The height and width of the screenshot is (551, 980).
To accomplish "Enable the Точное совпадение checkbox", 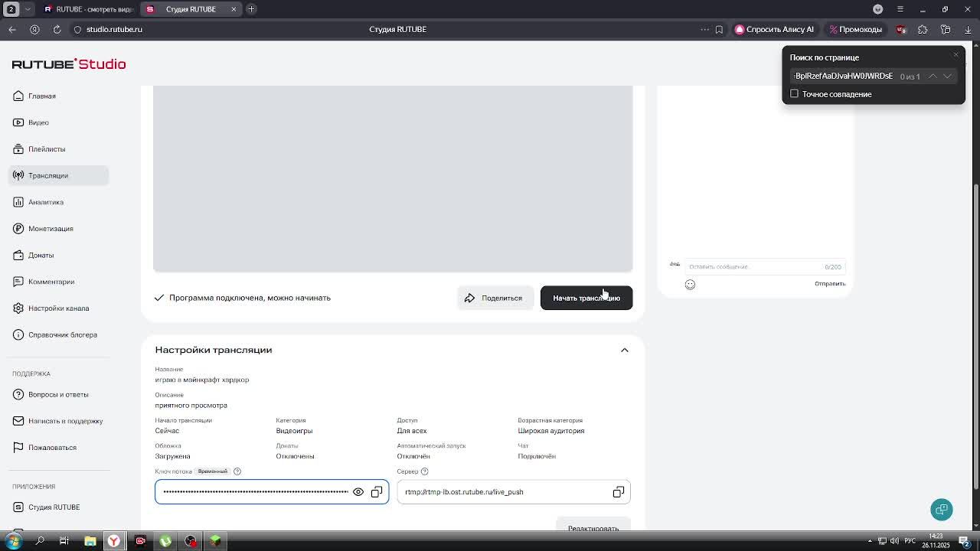I will 794,94.
